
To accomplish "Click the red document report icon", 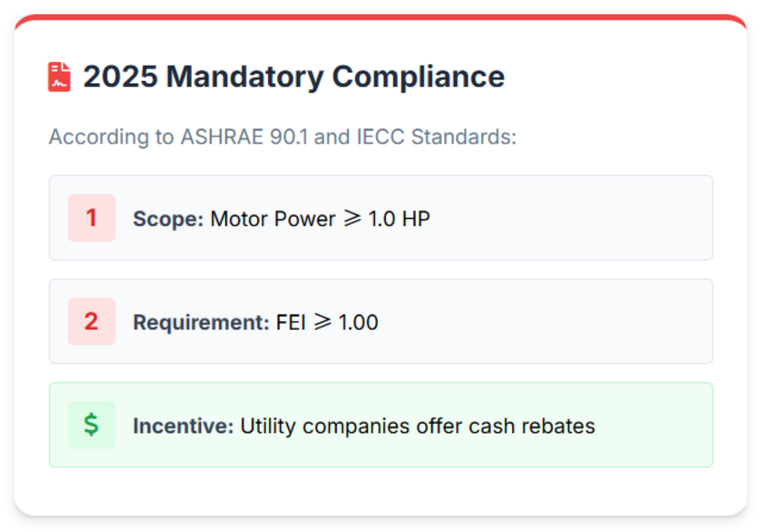I will 58,75.
